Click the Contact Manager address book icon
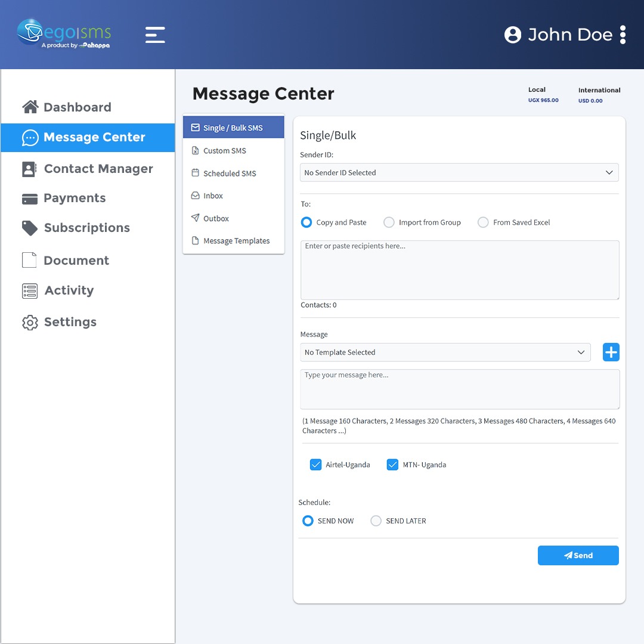Screen dimensions: 644x644 coord(29,169)
